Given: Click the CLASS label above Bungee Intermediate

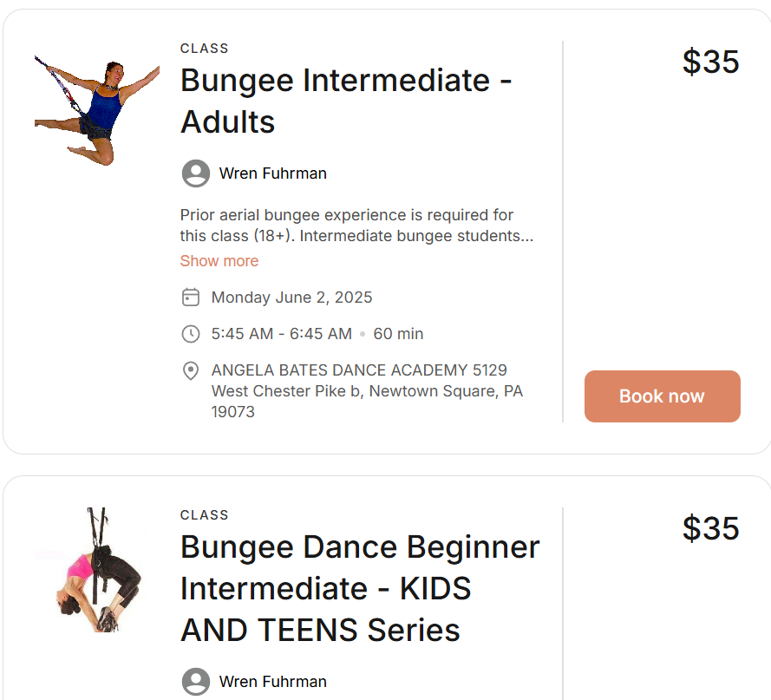Looking at the screenshot, I should coord(204,49).
